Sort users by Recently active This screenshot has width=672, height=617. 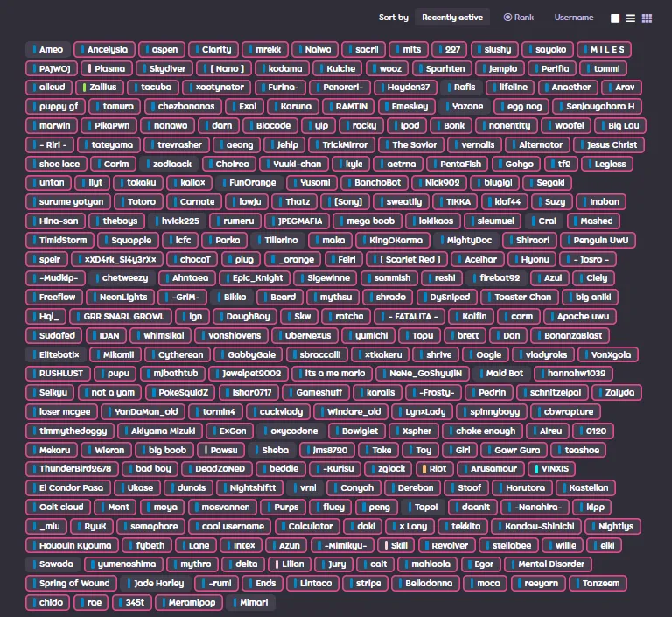click(x=451, y=18)
